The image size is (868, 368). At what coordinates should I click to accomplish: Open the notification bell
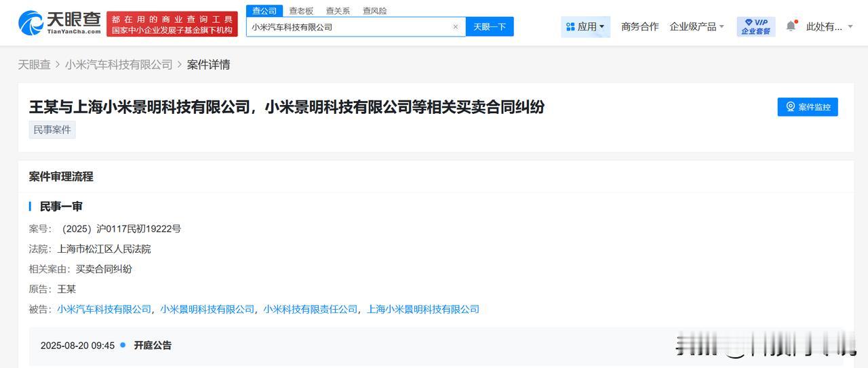click(791, 26)
